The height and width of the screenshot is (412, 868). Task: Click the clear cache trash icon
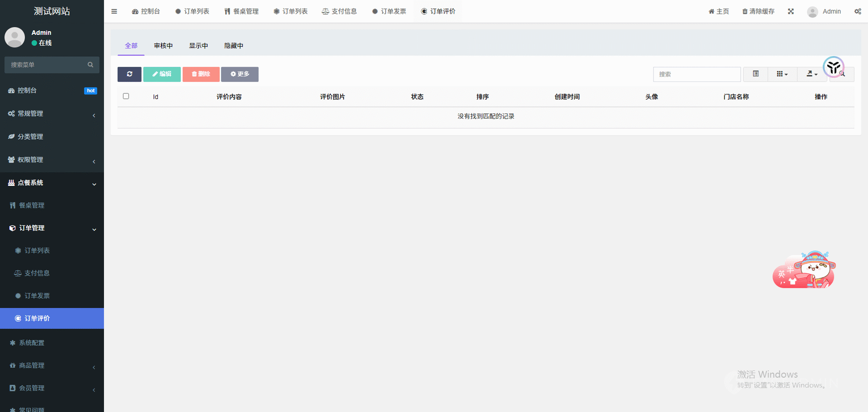click(744, 11)
